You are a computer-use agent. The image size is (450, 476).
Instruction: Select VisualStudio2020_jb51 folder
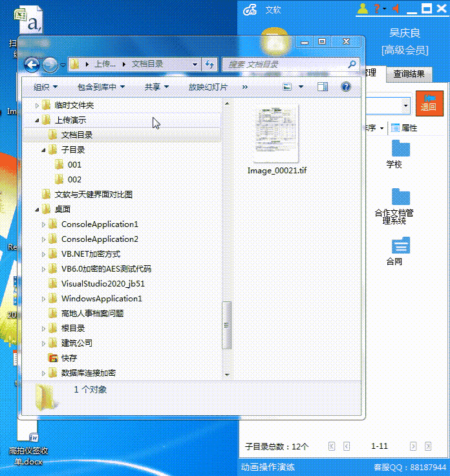[x=103, y=283]
